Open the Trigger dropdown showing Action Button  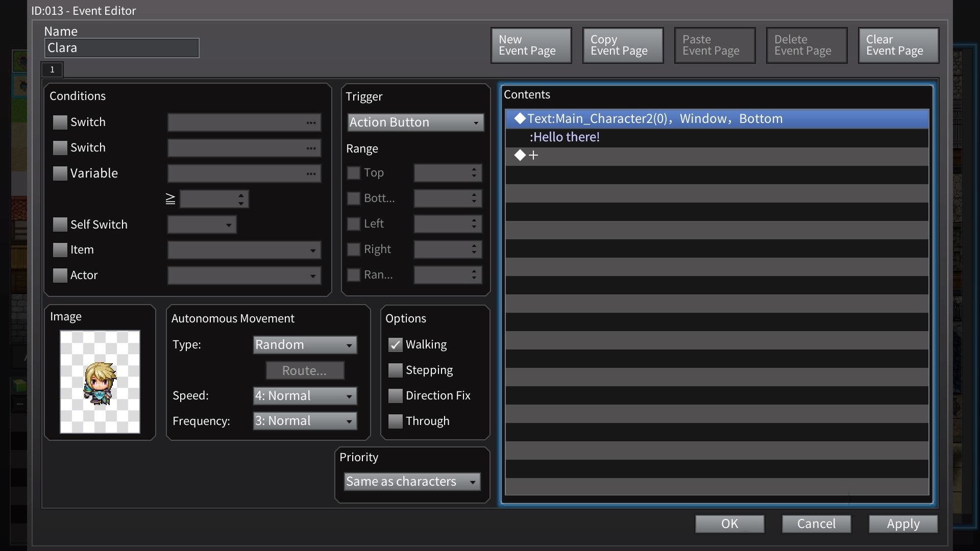(415, 122)
